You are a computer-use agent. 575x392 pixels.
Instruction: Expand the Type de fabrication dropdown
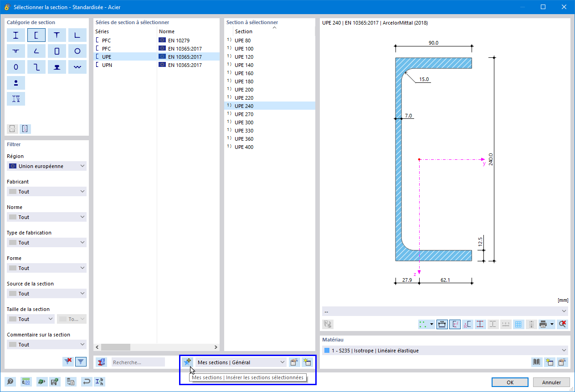[46, 243]
